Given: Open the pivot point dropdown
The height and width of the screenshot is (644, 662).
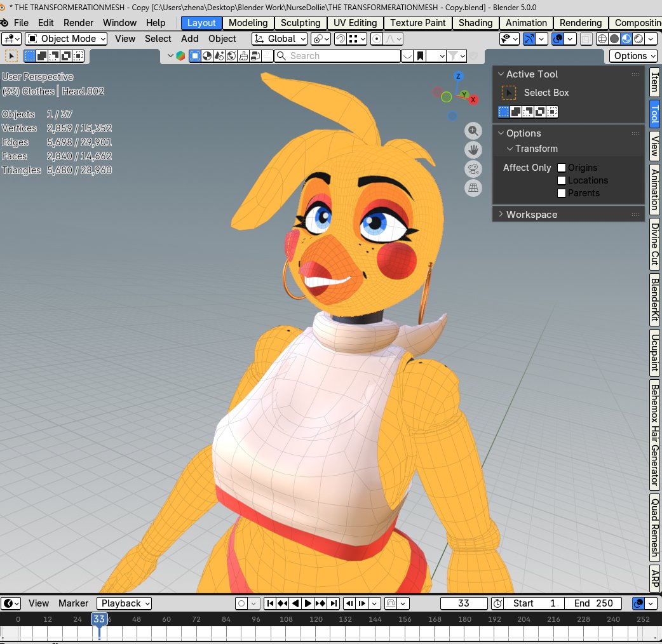Looking at the screenshot, I should [321, 39].
